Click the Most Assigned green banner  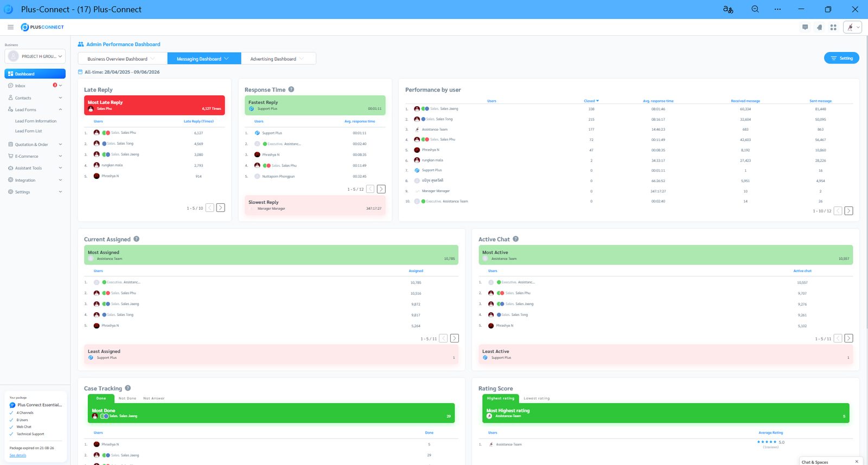[x=271, y=255]
